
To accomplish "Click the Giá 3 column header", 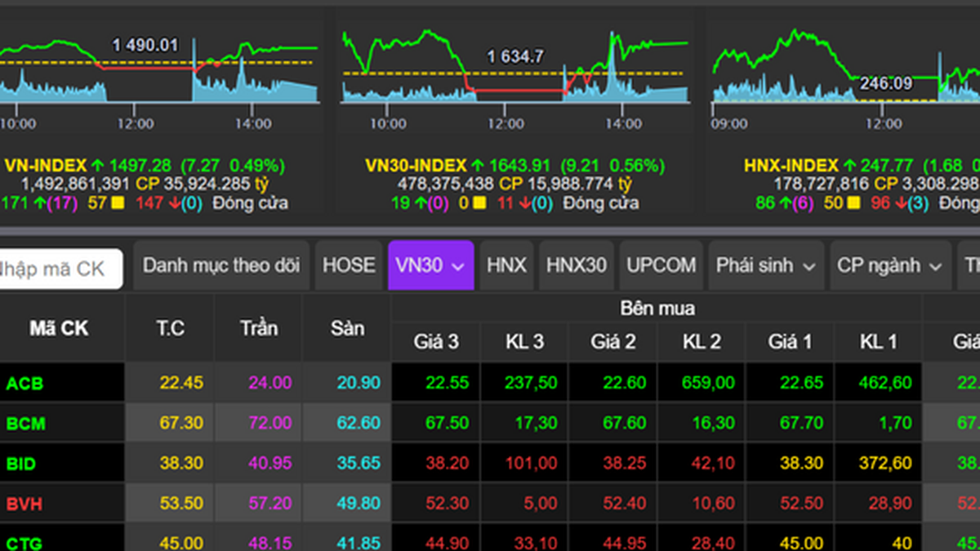I will click(436, 342).
